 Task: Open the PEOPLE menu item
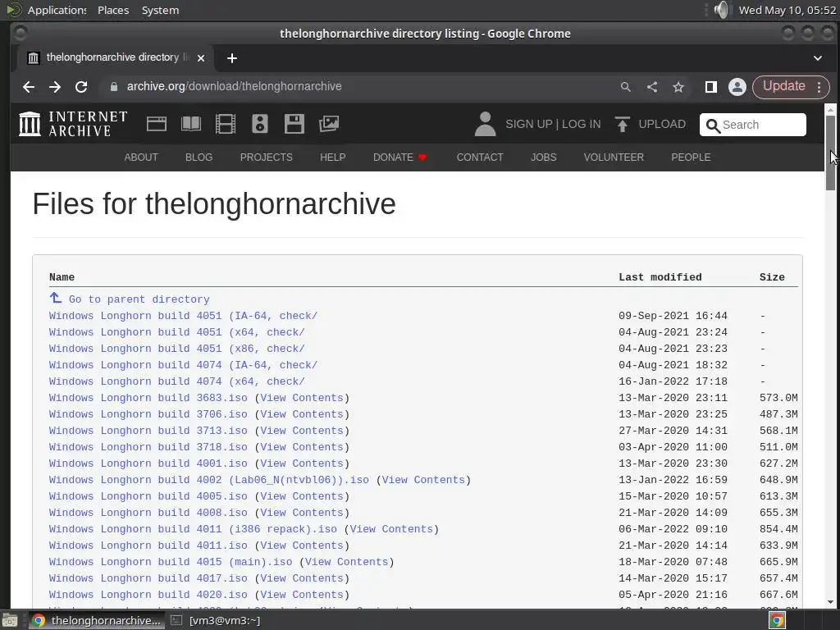(x=691, y=157)
